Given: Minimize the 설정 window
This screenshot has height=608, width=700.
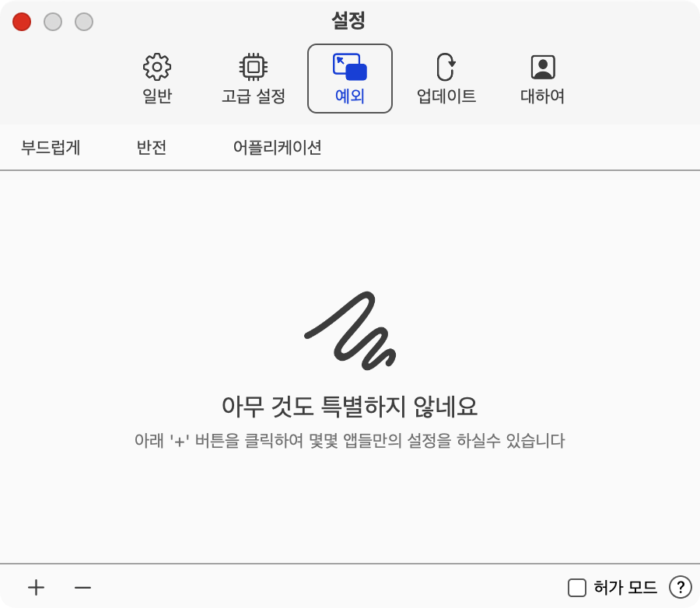Looking at the screenshot, I should 53,22.
